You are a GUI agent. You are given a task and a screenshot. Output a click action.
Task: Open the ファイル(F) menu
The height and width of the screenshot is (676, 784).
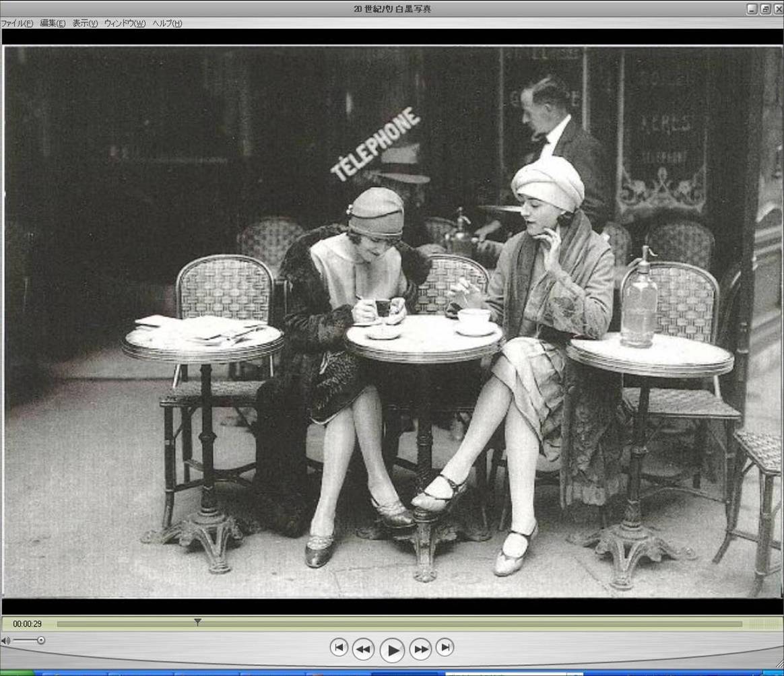pyautogui.click(x=17, y=23)
